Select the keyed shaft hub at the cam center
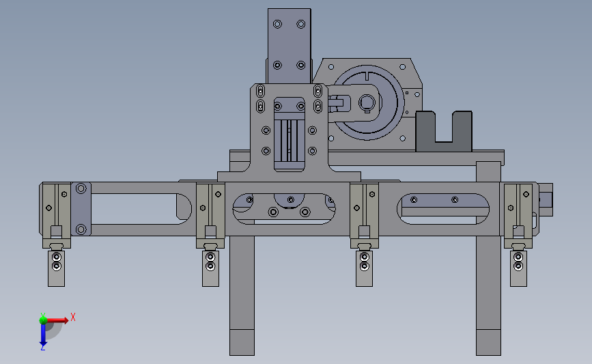Image resolution: width=592 pixels, height=364 pixels. pyautogui.click(x=367, y=102)
